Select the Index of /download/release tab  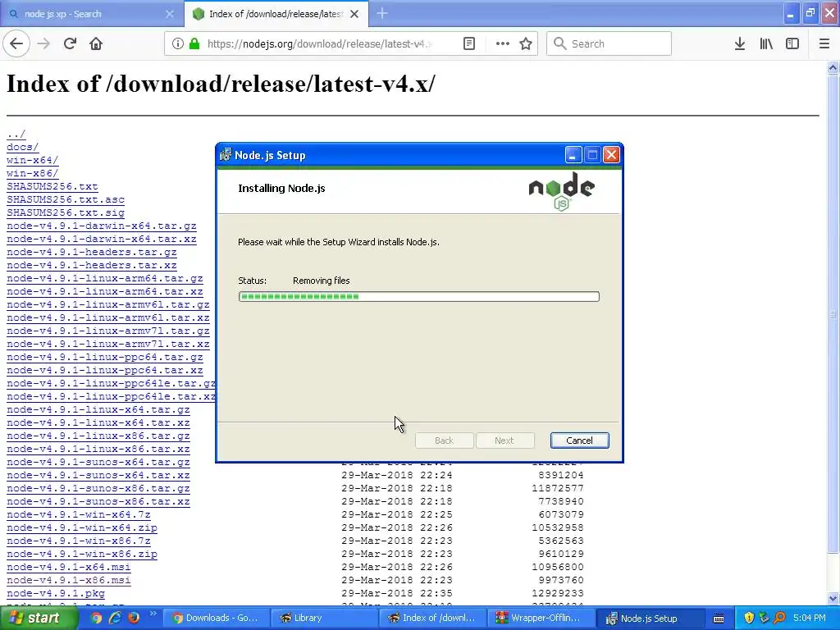point(276,14)
